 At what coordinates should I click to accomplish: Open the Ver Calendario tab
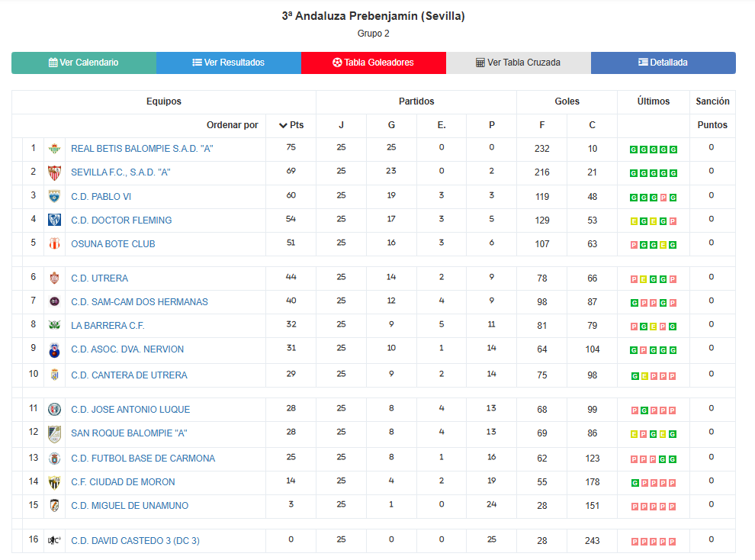point(84,63)
